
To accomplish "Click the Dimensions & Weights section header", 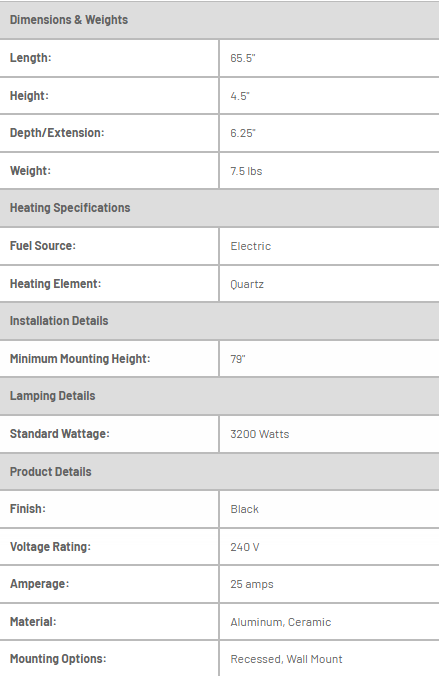I will [x=220, y=20].
